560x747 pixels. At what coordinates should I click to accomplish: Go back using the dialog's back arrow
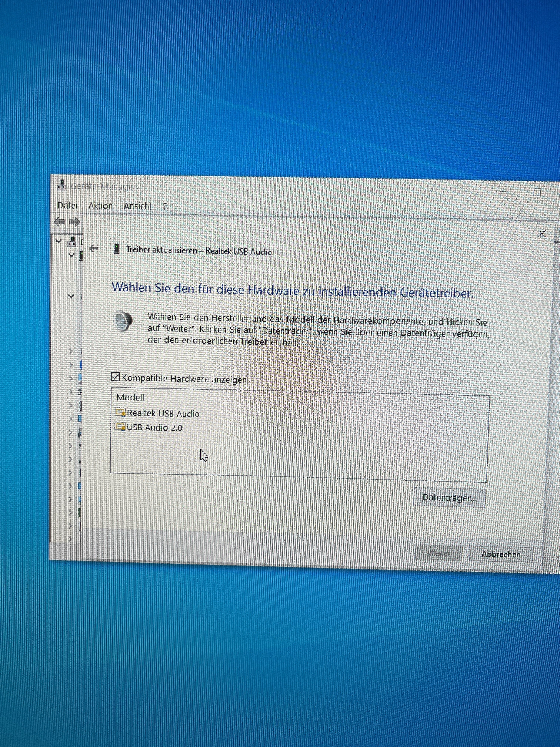click(x=94, y=249)
